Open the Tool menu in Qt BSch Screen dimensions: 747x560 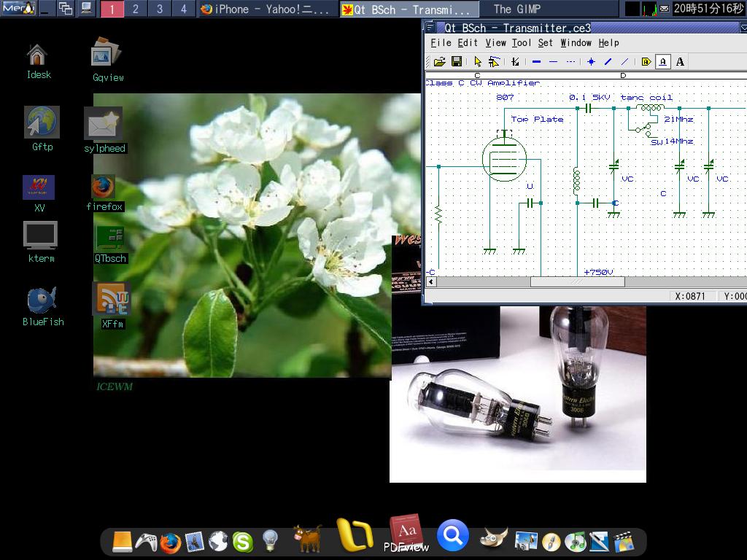(x=521, y=43)
